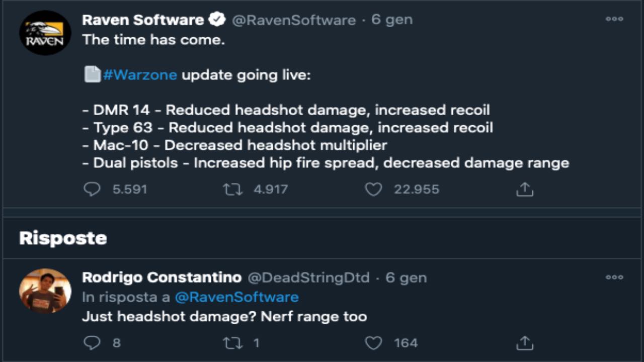Click the Rodrigo Constantino display name
The height and width of the screenshot is (362, 644).
click(162, 278)
